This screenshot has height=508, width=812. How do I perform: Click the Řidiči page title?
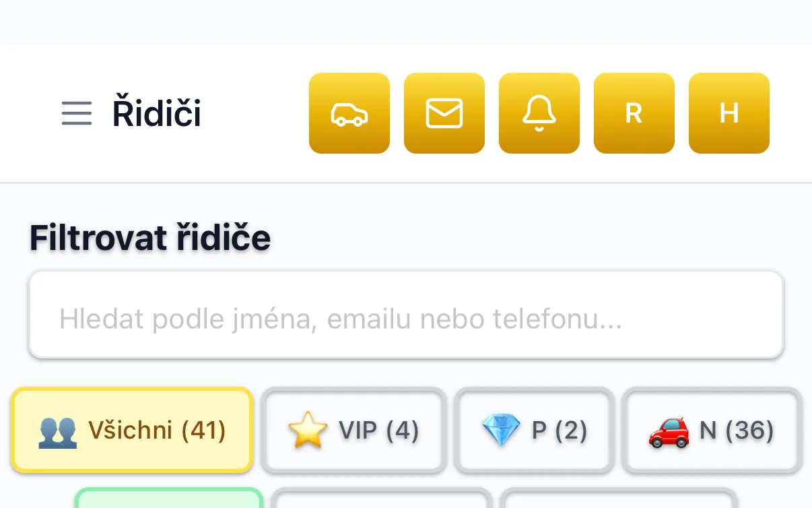pos(157,113)
